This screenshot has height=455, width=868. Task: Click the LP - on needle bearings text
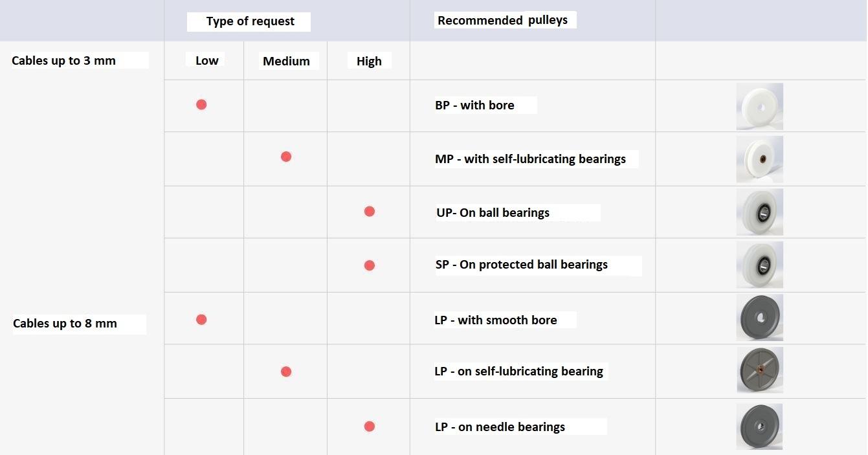[x=500, y=427]
